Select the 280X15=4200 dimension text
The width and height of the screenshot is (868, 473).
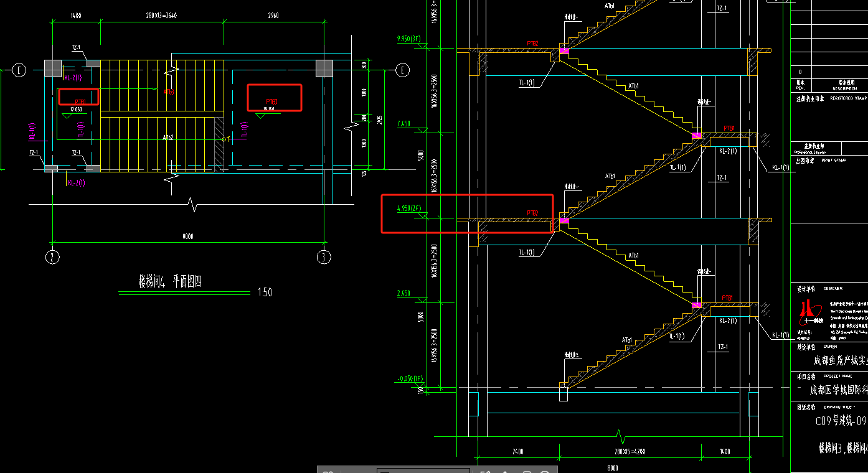click(x=630, y=451)
